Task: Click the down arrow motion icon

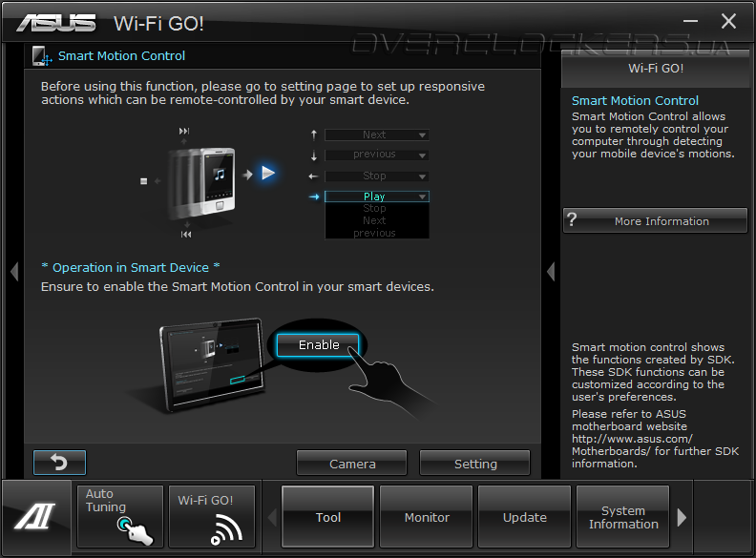Action: tap(314, 155)
